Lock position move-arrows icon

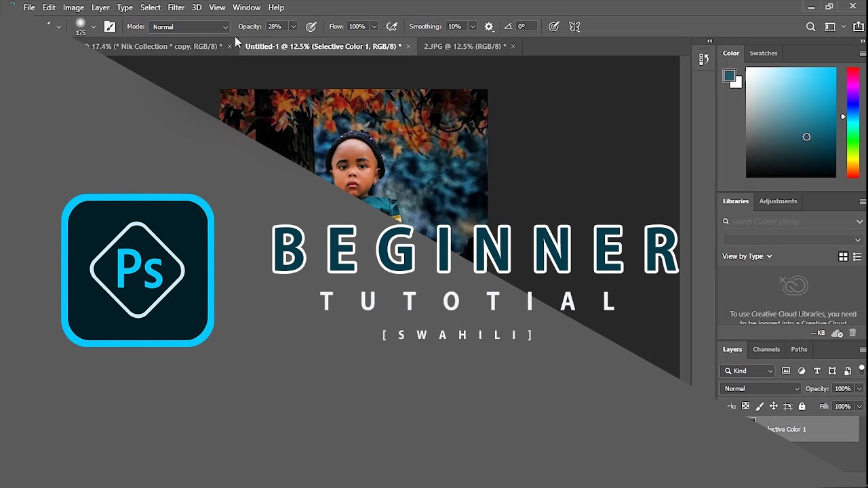point(773,406)
